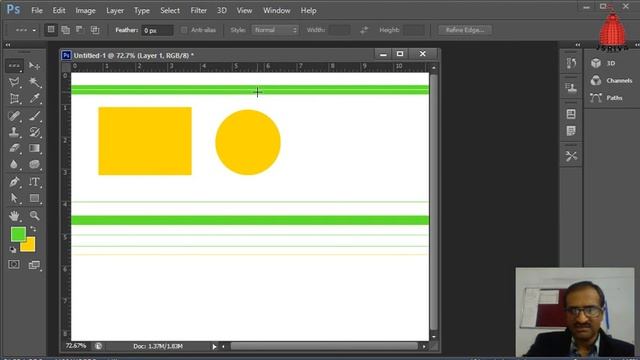Screen dimensions: 640x360
Task: Select the History Brush tool
Action: coord(34,132)
